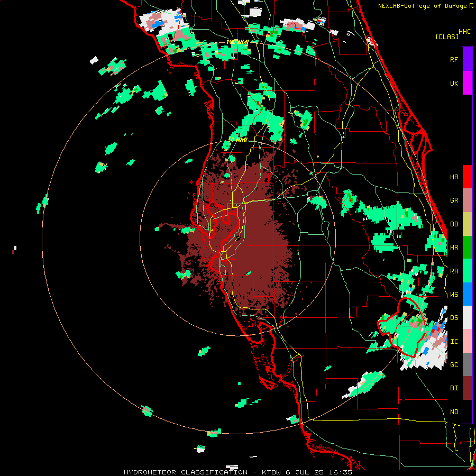The image size is (476, 476).
Task: Pick the dark green HR legend swatch
Action: 467,247
